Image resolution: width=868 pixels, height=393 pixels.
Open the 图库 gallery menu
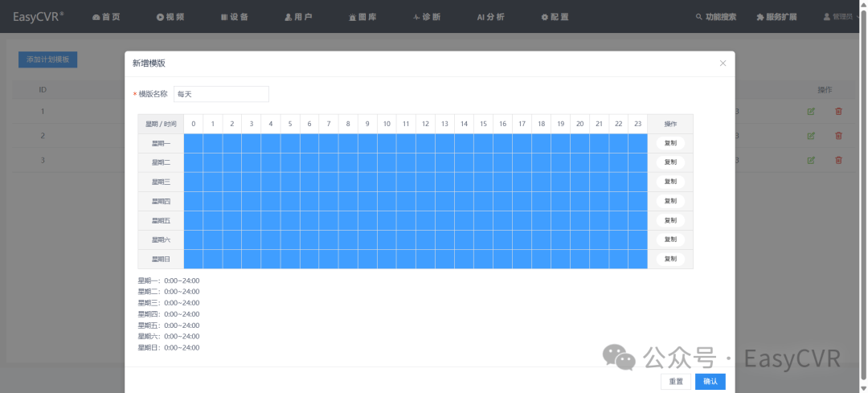tap(362, 17)
